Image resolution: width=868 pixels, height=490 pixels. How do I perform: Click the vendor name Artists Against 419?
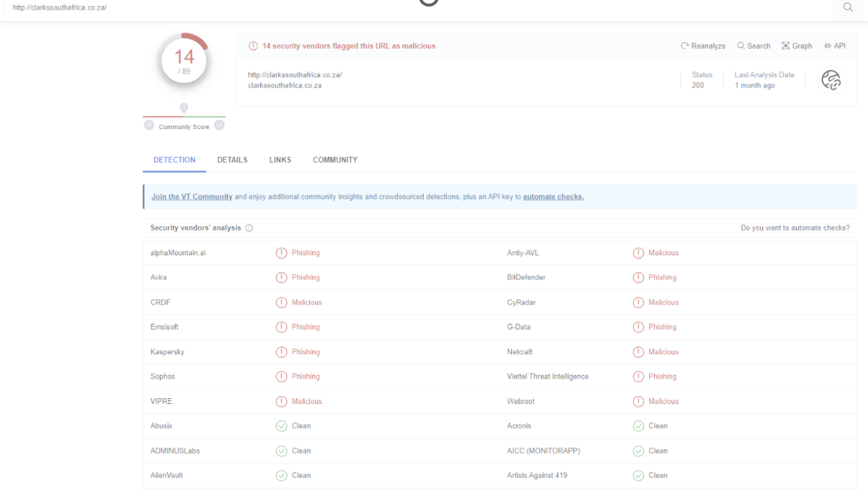537,475
